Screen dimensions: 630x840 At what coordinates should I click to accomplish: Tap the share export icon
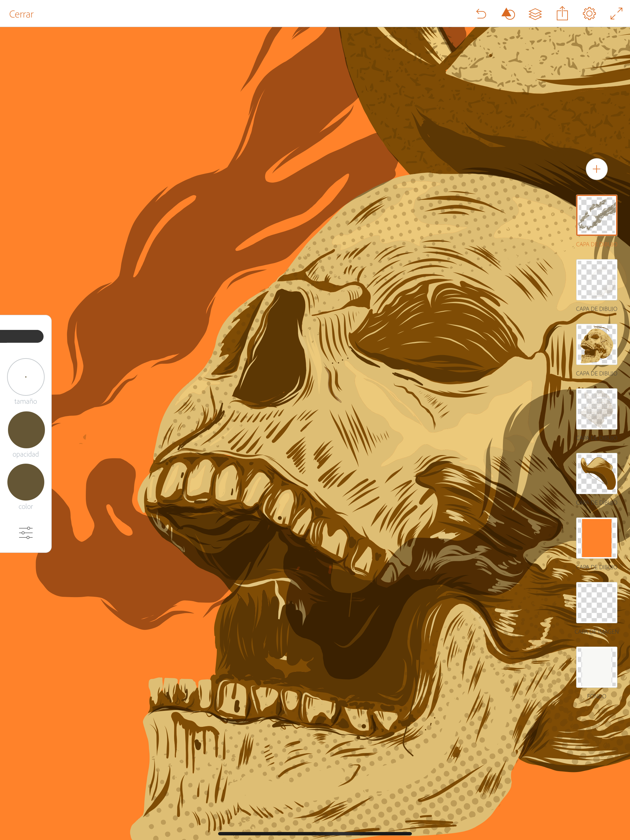562,14
